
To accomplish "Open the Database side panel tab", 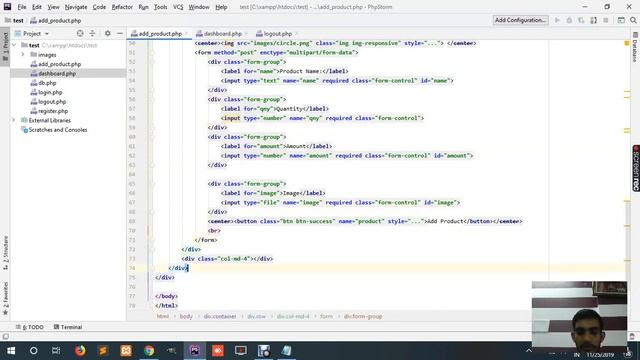I will (635, 47).
